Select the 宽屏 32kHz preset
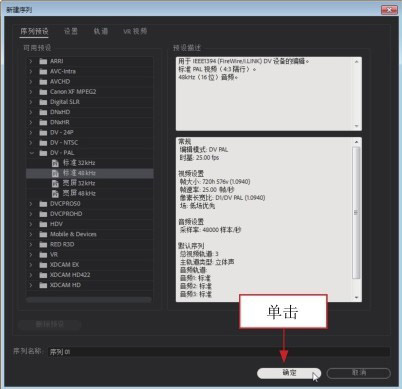This screenshot has width=402, height=389. [x=90, y=183]
